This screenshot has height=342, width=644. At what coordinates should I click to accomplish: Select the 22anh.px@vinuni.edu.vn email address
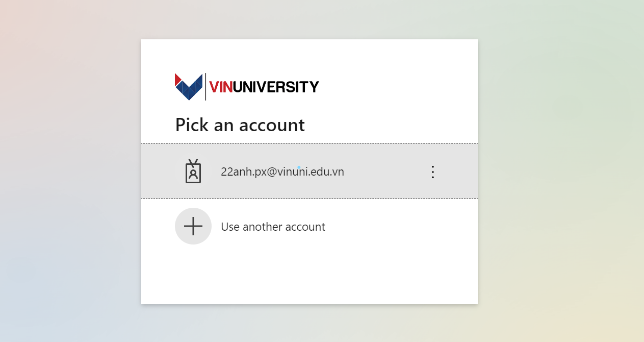[x=282, y=172]
